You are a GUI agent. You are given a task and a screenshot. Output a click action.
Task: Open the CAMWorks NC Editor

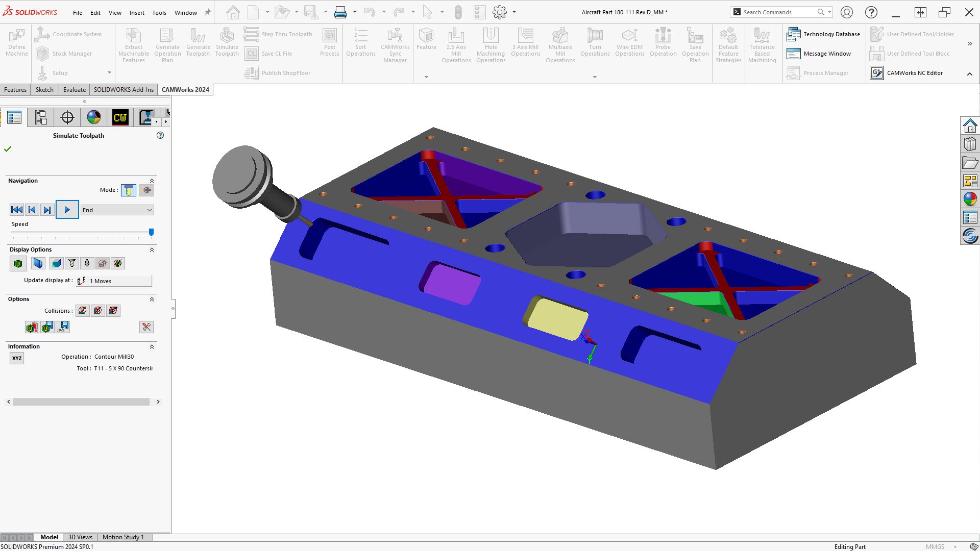(906, 73)
